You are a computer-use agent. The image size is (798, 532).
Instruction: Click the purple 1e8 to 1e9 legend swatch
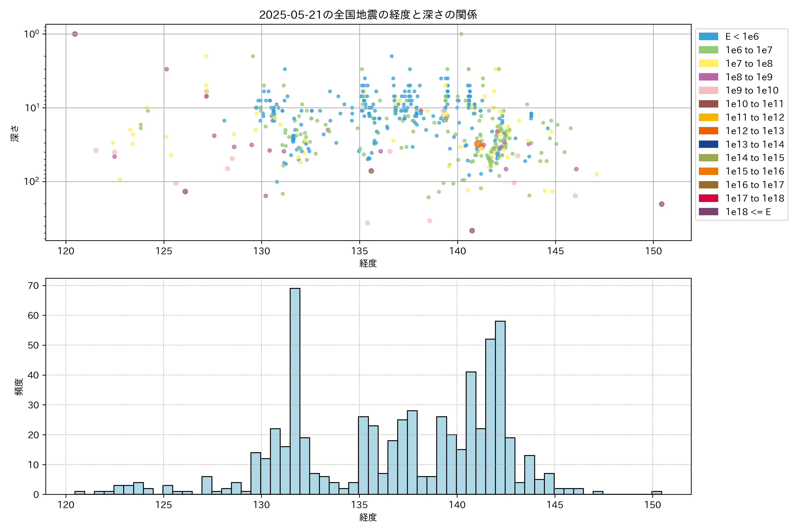(708, 77)
